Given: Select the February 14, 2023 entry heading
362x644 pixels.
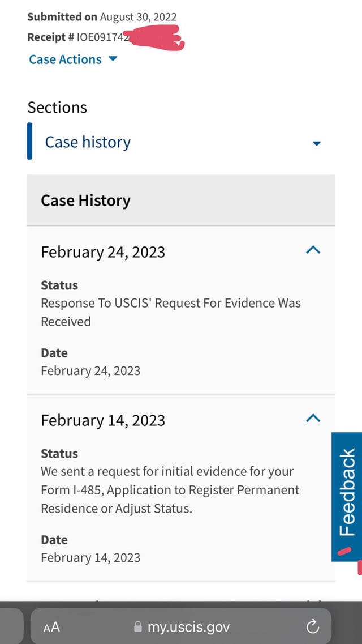Looking at the screenshot, I should (x=103, y=420).
